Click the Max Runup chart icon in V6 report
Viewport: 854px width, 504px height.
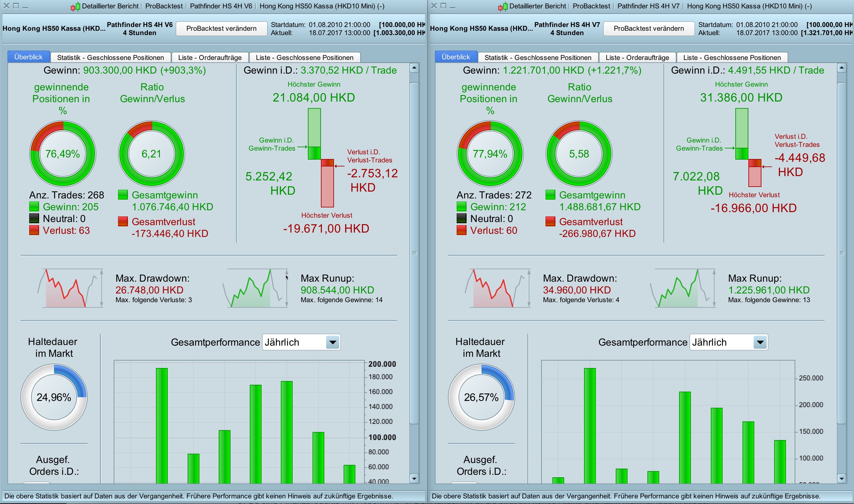255,288
